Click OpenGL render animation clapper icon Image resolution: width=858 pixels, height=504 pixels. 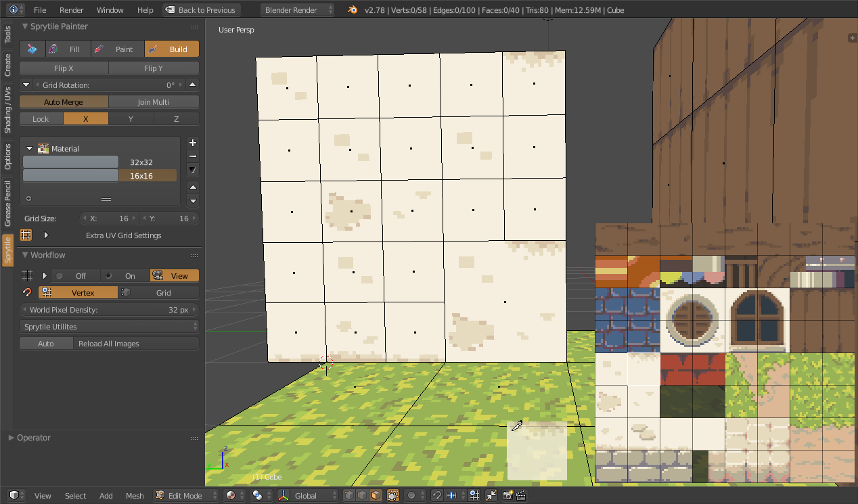point(520,495)
